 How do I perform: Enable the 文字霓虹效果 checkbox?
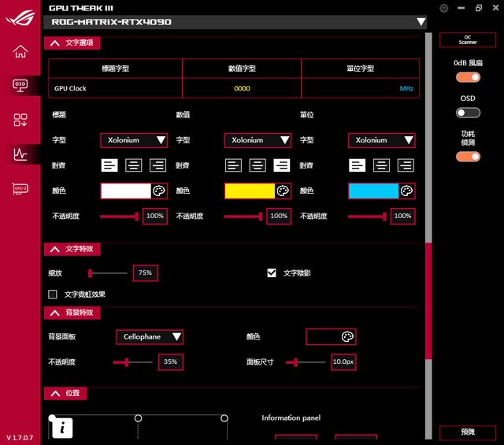[x=53, y=294]
